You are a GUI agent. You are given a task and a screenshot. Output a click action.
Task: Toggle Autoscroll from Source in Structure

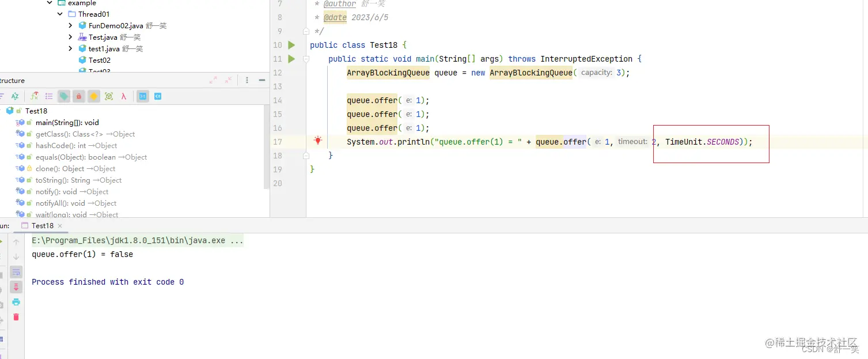point(158,96)
